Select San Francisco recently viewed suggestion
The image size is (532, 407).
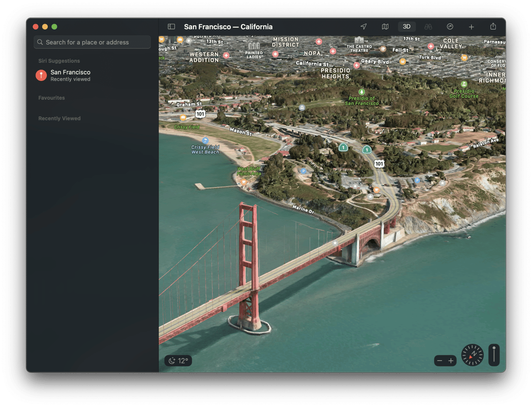70,75
